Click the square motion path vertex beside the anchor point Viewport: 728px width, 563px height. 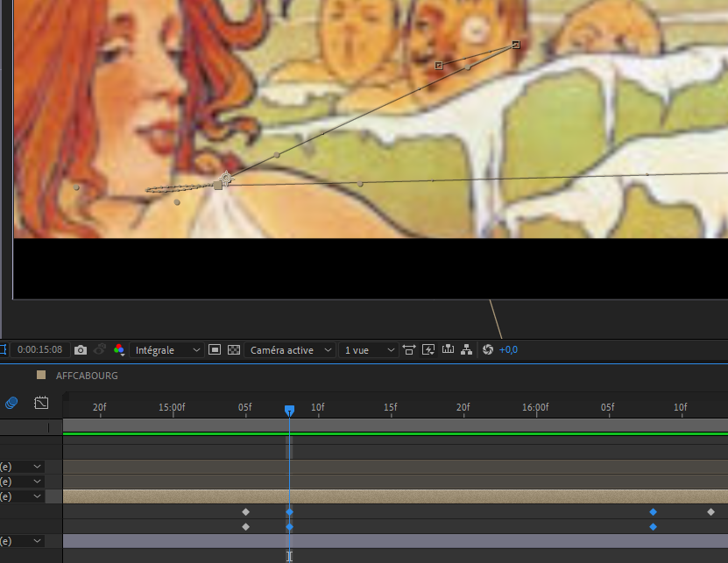(217, 186)
